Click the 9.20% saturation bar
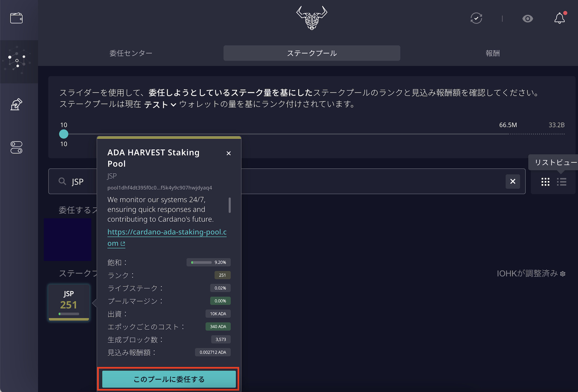The height and width of the screenshot is (392, 578). tap(208, 262)
